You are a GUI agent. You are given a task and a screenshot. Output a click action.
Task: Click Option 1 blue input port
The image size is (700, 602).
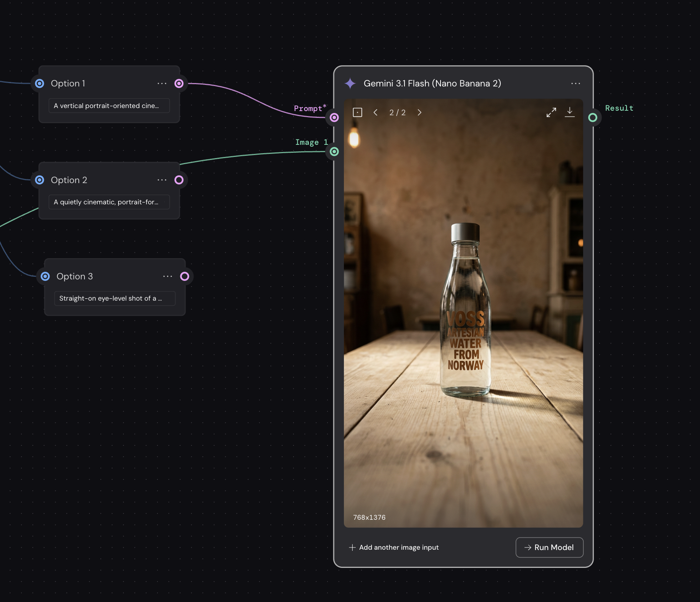click(x=40, y=83)
